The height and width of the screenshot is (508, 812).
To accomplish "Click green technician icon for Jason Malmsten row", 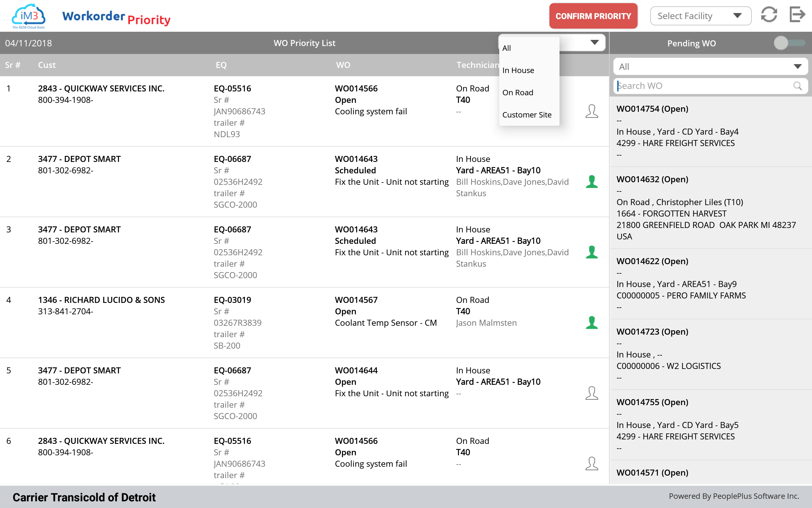I will pos(592,323).
